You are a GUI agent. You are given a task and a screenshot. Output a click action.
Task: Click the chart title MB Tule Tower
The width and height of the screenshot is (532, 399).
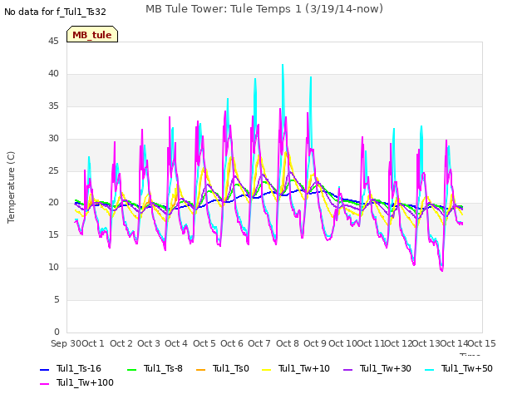pyautogui.click(x=264, y=9)
